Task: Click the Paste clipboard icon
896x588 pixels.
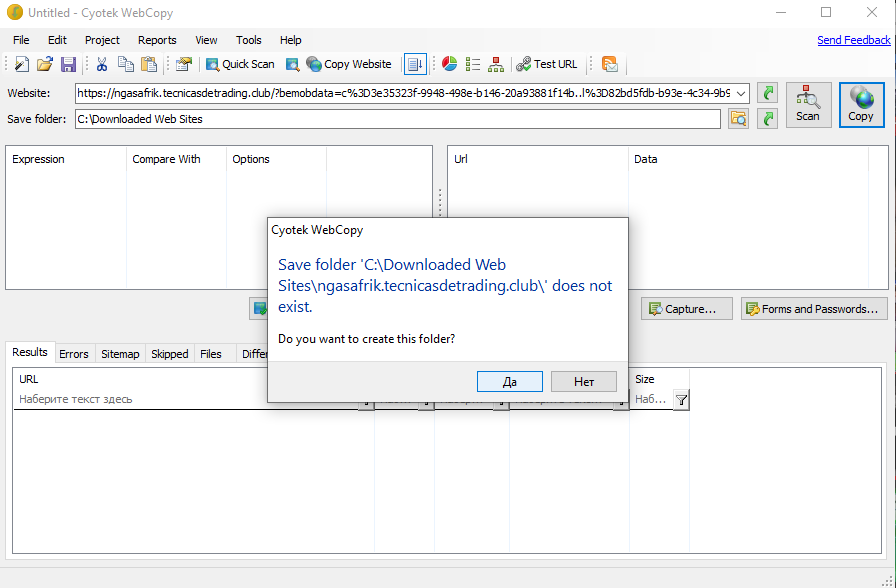Action: pyautogui.click(x=149, y=64)
